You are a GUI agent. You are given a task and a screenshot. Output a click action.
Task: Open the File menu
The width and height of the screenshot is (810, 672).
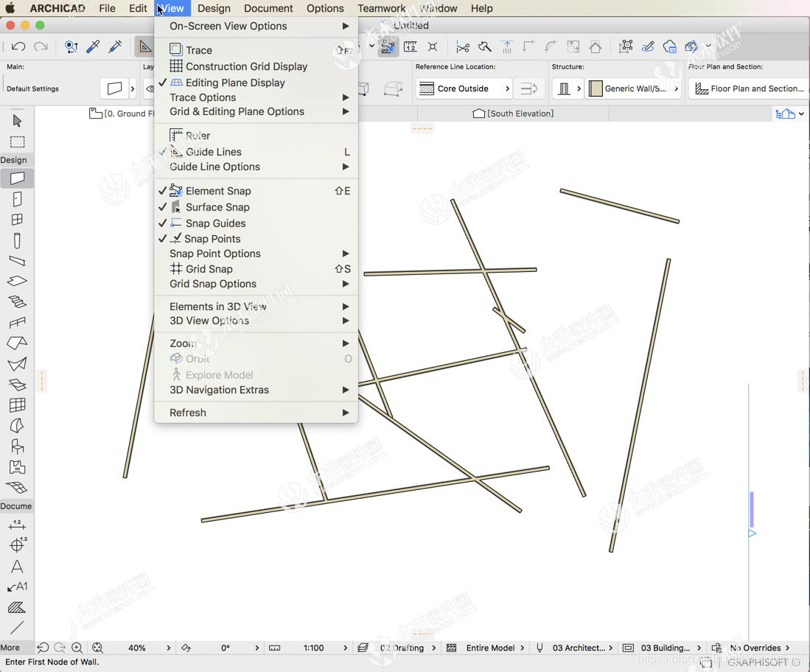107,8
